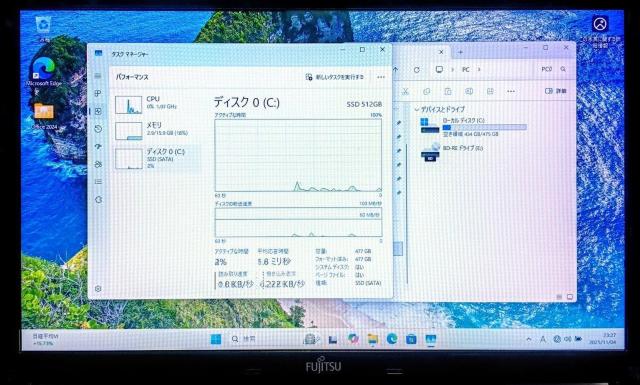Open Users icon in Task Manager sidebar
Image resolution: width=640 pixels, height=385 pixels.
(x=98, y=164)
